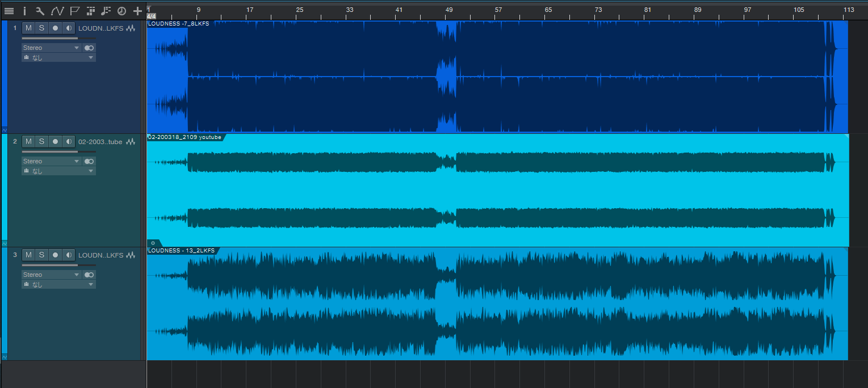Click bar 9 on the timeline ruler

pyautogui.click(x=198, y=10)
